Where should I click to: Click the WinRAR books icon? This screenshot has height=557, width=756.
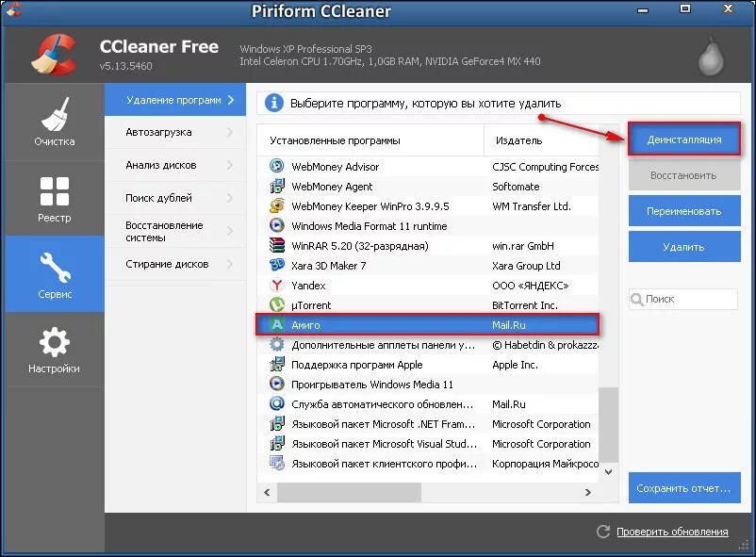[277, 245]
